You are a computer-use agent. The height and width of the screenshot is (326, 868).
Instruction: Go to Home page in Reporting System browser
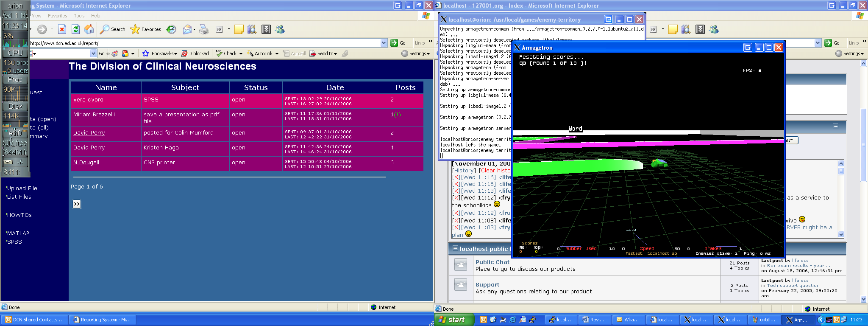[89, 29]
